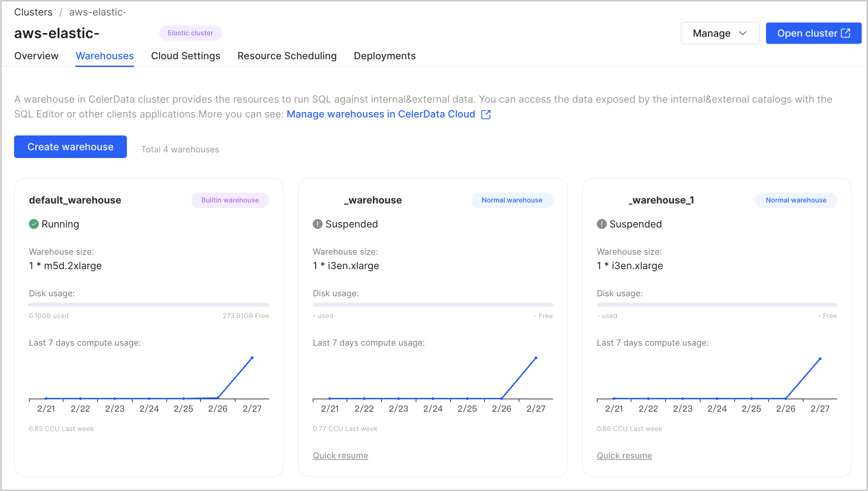Click the Builtin warehouse badge
868x491 pixels.
tap(230, 200)
